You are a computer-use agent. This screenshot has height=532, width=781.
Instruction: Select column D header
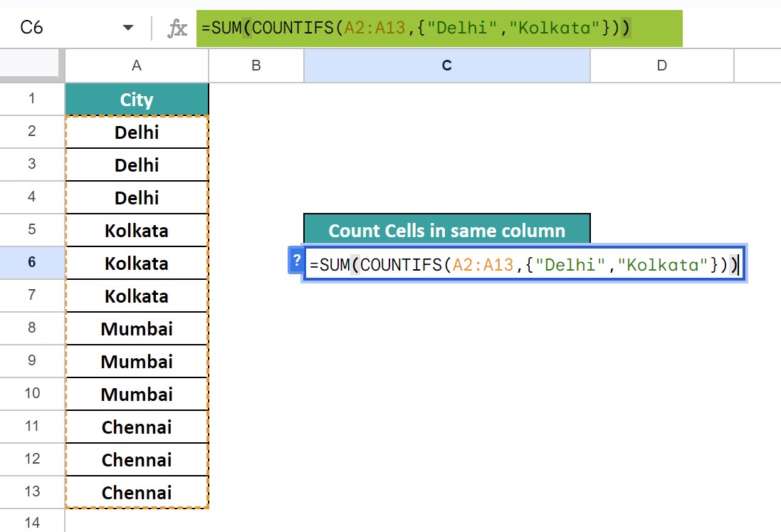pyautogui.click(x=662, y=66)
